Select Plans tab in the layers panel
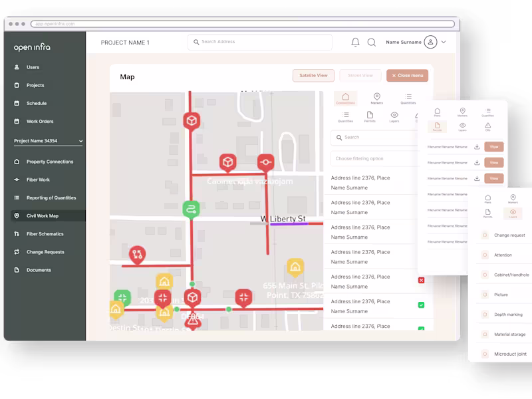Viewport: 532px width, 399px height. click(x=487, y=199)
